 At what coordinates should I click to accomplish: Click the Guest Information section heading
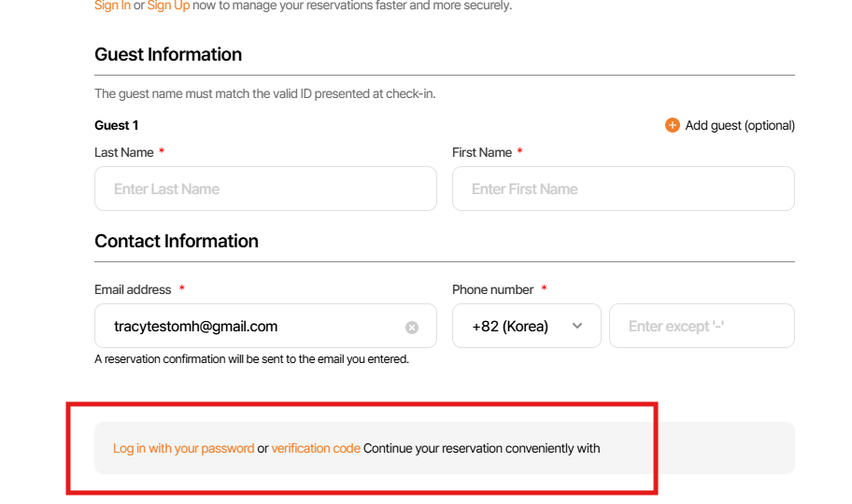(168, 54)
